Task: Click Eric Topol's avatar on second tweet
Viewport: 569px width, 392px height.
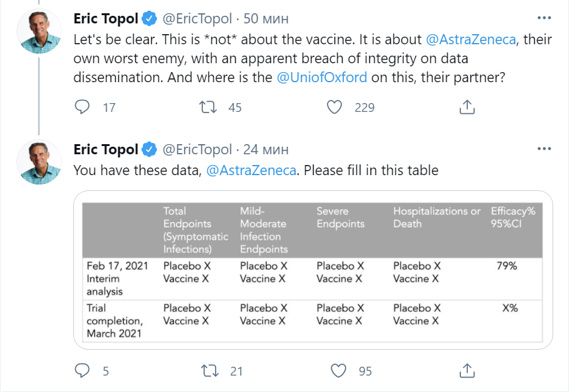Action: (x=39, y=162)
